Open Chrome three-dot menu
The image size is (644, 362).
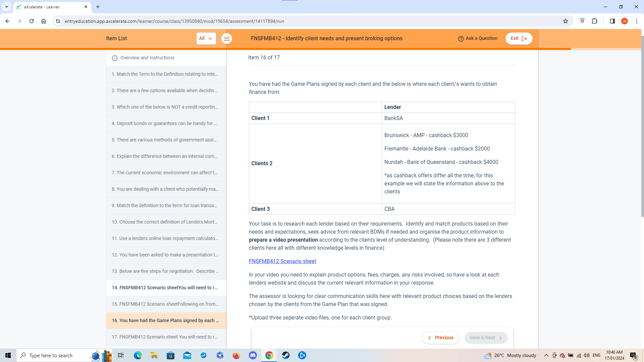(x=636, y=21)
